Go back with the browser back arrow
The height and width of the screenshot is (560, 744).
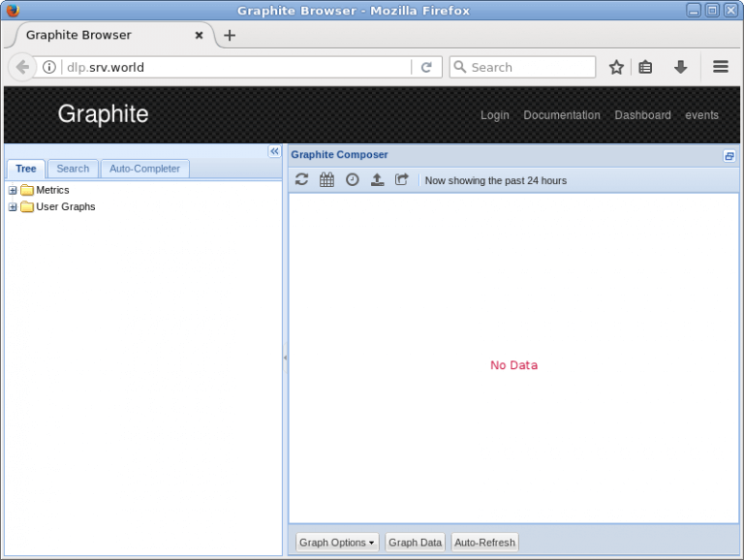point(22,68)
